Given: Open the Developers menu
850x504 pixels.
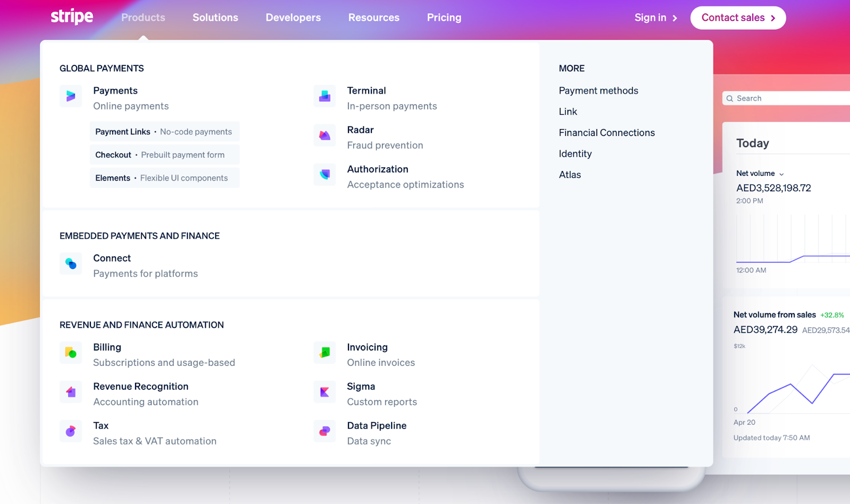Looking at the screenshot, I should click(293, 18).
